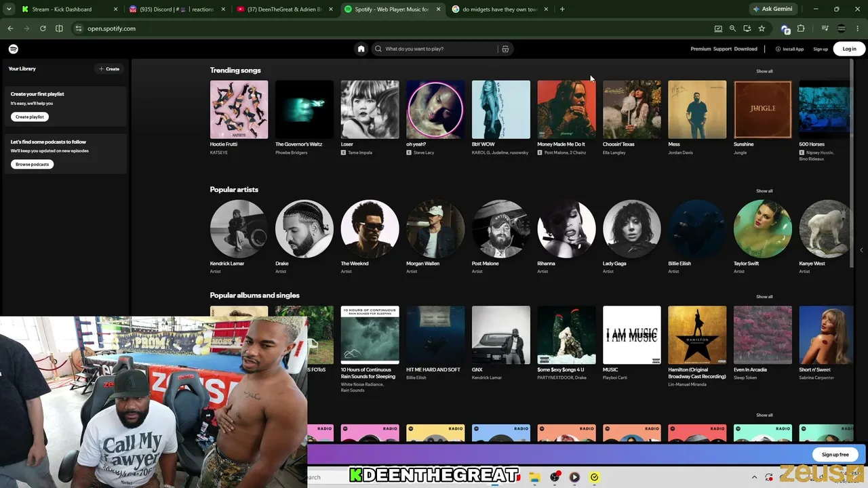Open the Browse icon beside search field
The width and height of the screenshot is (868, 488).
point(505,49)
